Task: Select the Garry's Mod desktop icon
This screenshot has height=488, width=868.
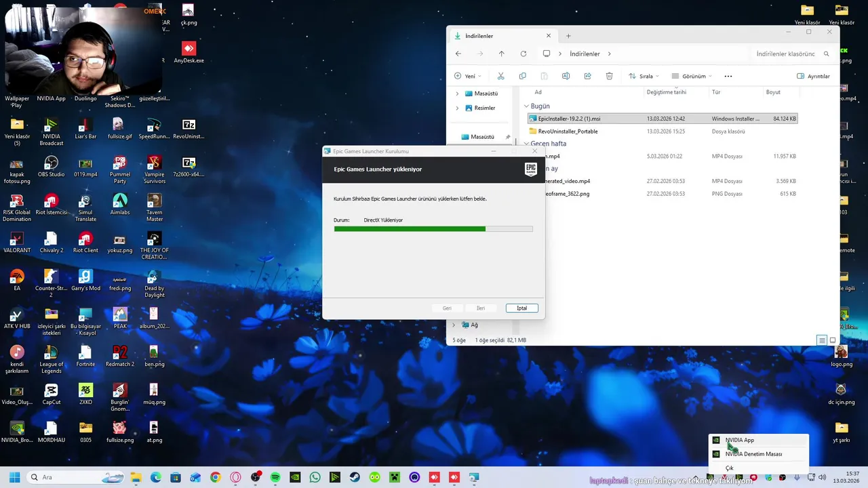Action: click(x=85, y=281)
